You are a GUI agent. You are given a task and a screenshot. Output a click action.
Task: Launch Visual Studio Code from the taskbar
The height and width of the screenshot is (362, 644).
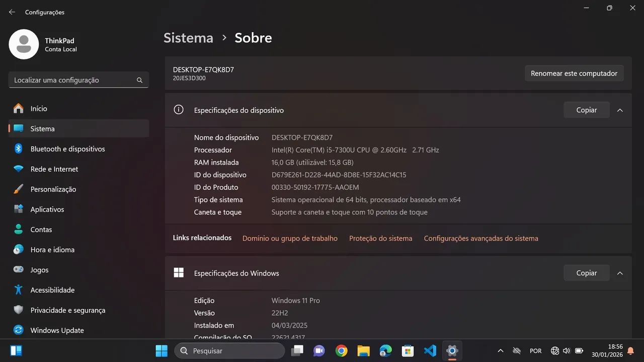429,350
